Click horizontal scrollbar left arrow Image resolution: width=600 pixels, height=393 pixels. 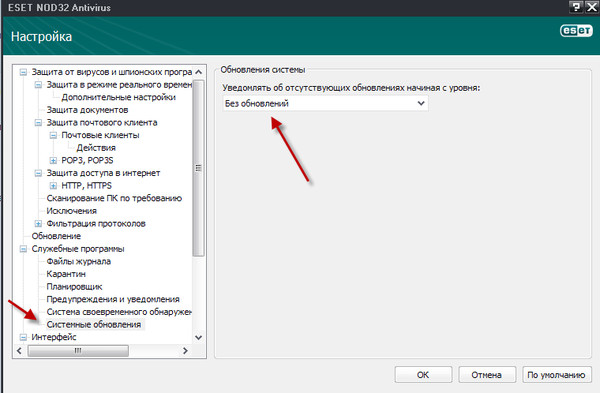pyautogui.click(x=20, y=351)
